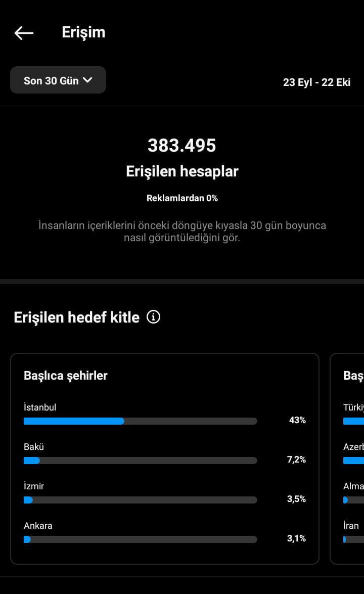
Task: Open info icon beside Erişilen hedef kitle
Action: tap(153, 316)
